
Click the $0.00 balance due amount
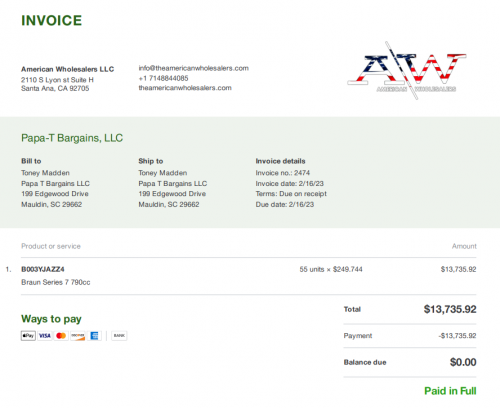pos(463,362)
